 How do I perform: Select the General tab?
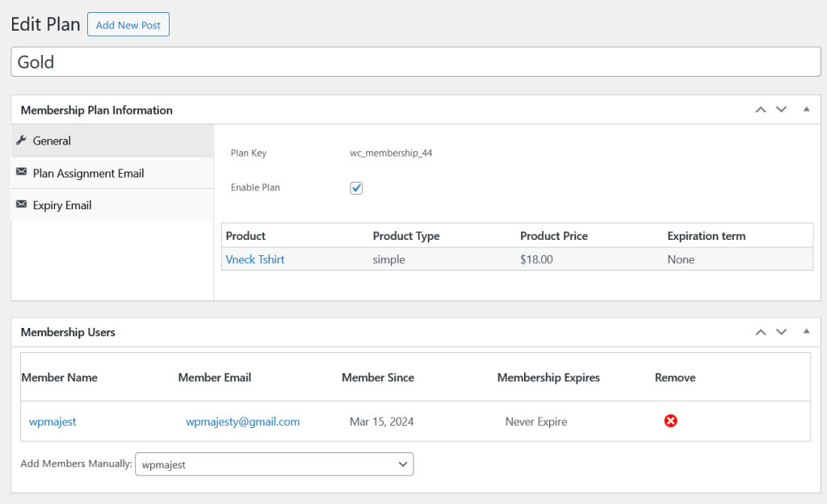tap(52, 141)
